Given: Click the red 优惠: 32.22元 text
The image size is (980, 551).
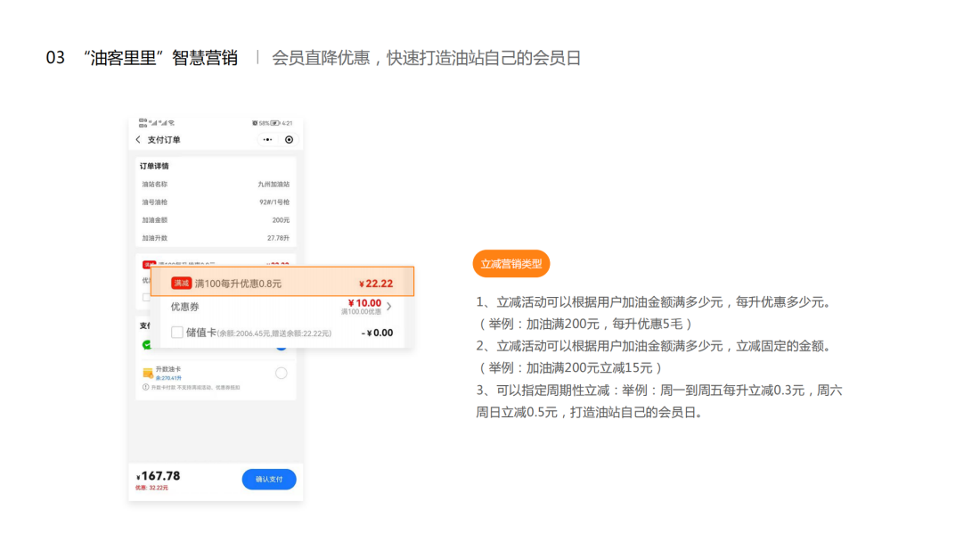Looking at the screenshot, I should click(x=151, y=488).
